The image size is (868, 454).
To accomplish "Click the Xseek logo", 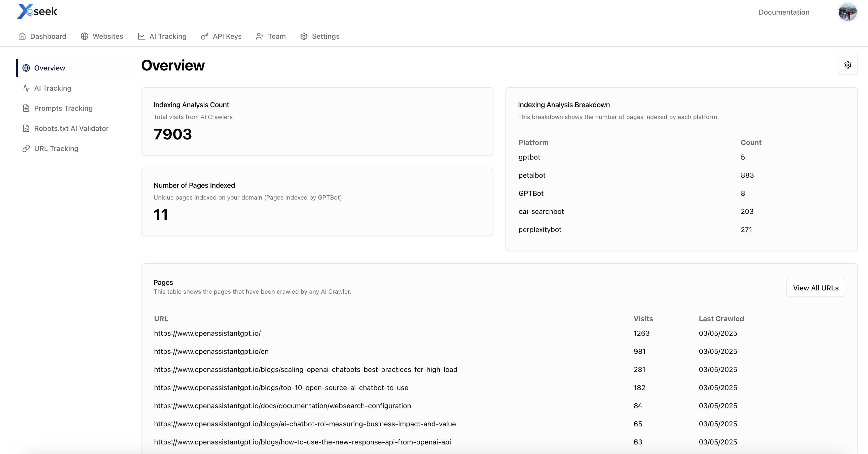I will tap(37, 12).
